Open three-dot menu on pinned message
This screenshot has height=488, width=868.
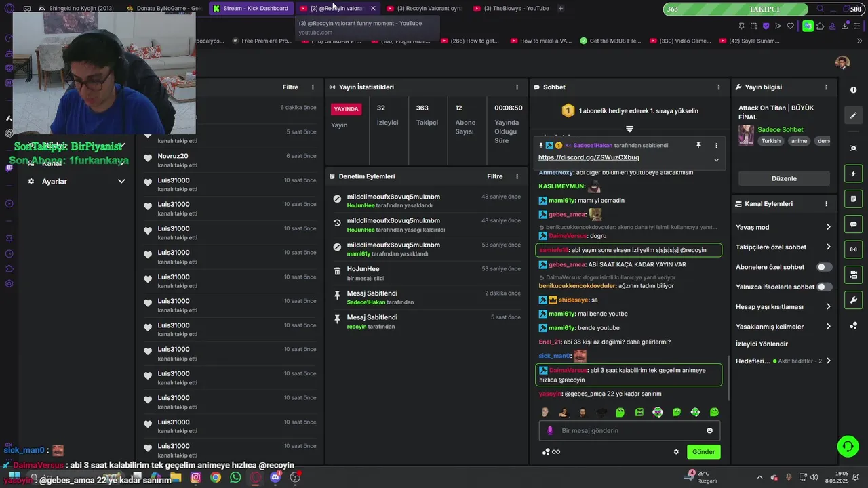tap(716, 146)
